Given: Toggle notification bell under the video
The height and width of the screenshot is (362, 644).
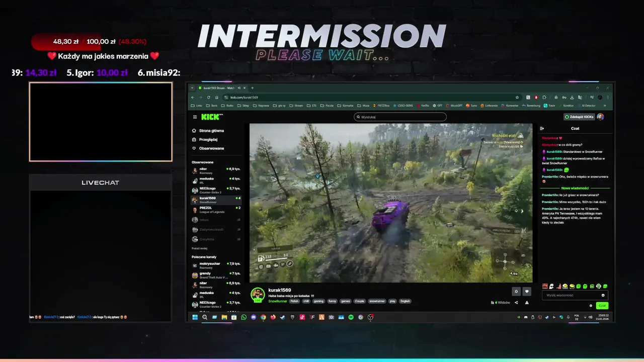Looking at the screenshot, I should tap(516, 292).
